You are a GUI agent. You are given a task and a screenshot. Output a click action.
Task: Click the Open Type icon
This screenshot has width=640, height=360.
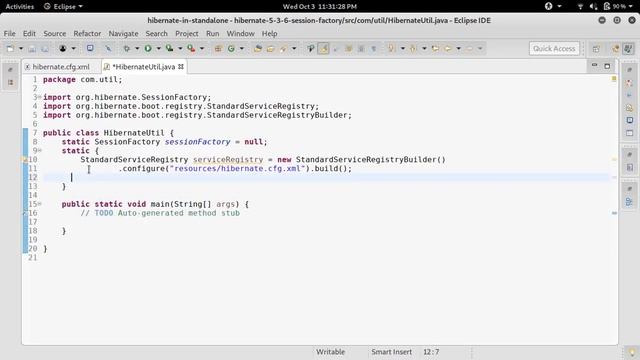[x=258, y=49]
